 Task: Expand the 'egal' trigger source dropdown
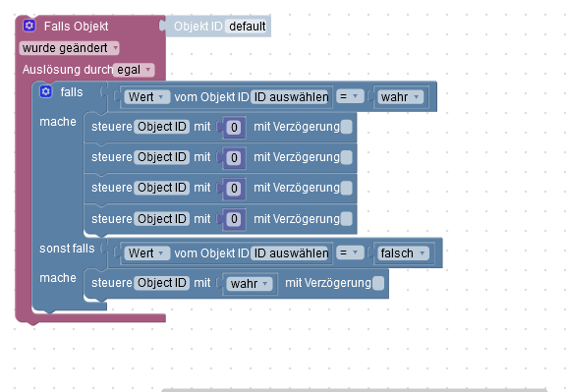click(x=134, y=70)
